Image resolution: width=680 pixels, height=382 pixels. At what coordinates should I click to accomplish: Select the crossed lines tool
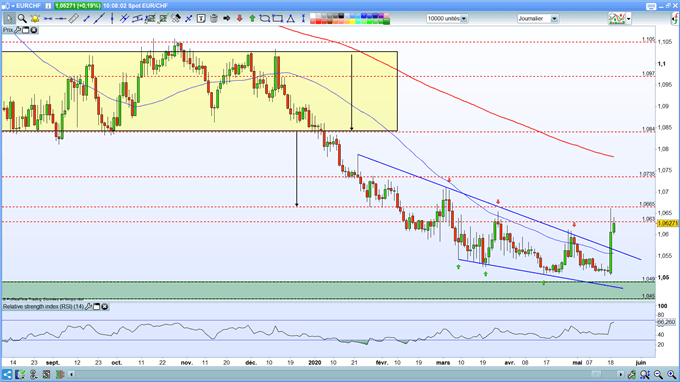[124, 19]
